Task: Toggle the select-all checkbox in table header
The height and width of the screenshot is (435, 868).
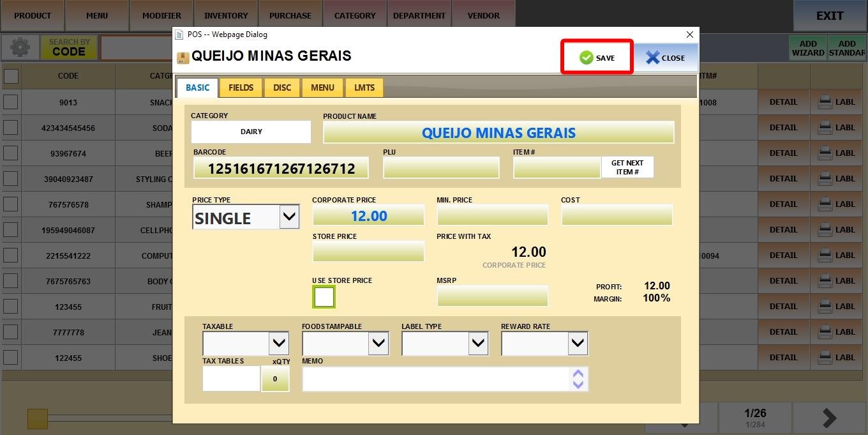Action: pos(11,76)
